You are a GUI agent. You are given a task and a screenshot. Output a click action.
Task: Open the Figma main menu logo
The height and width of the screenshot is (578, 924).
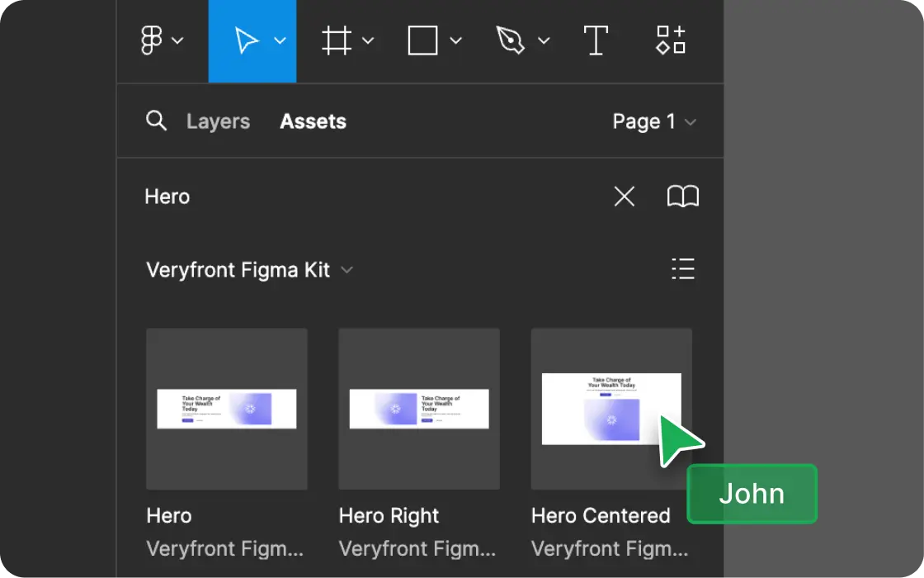click(152, 40)
